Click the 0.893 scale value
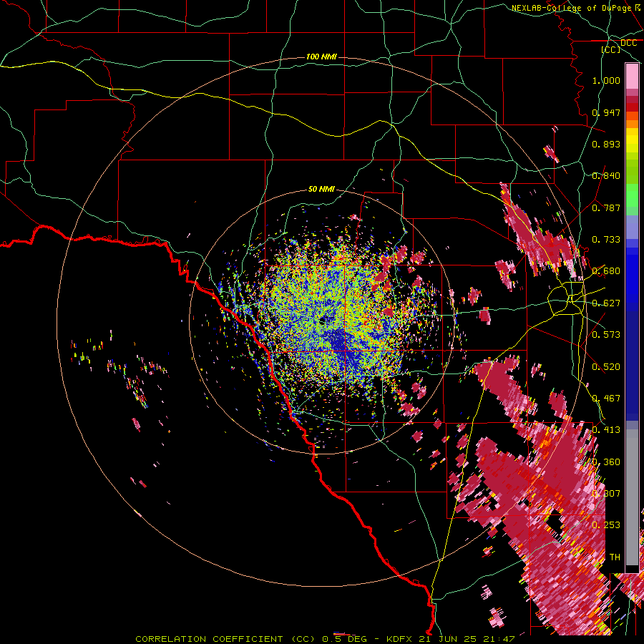The height and width of the screenshot is (644, 644). click(606, 144)
